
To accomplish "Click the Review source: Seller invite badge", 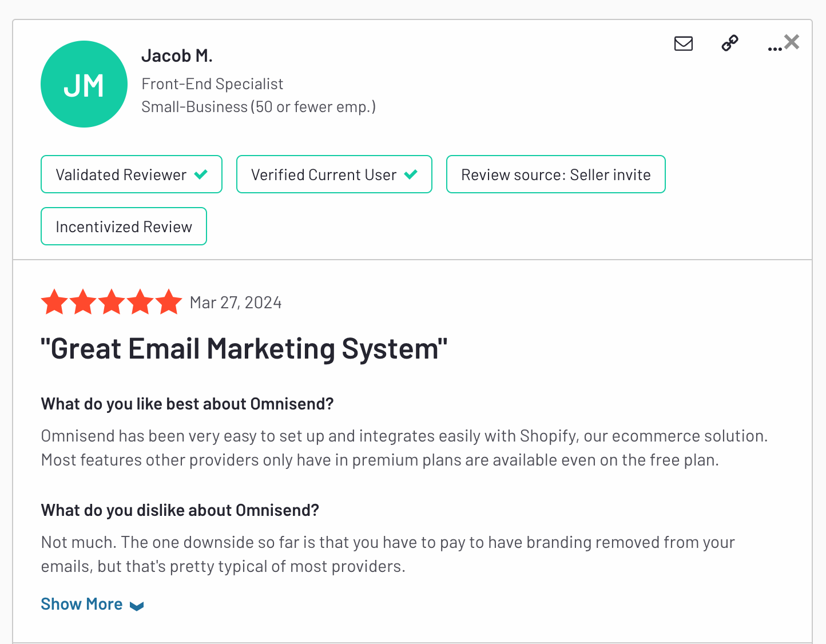I will point(556,174).
